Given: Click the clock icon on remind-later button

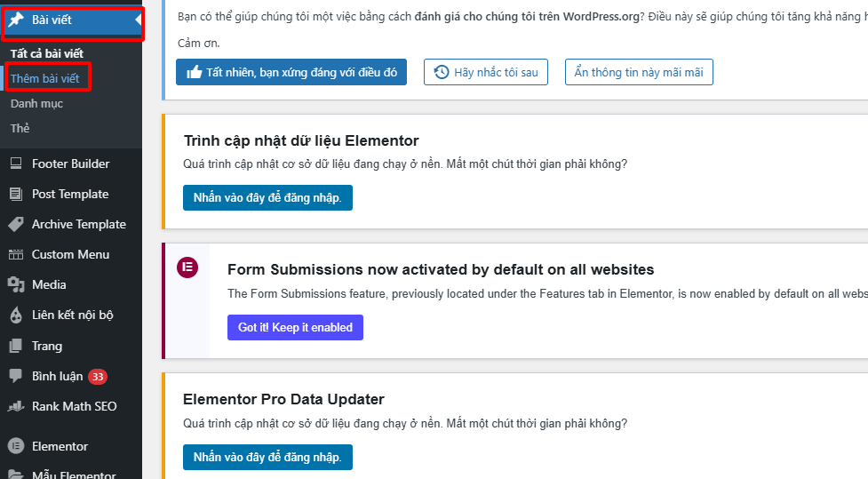Looking at the screenshot, I should (442, 72).
